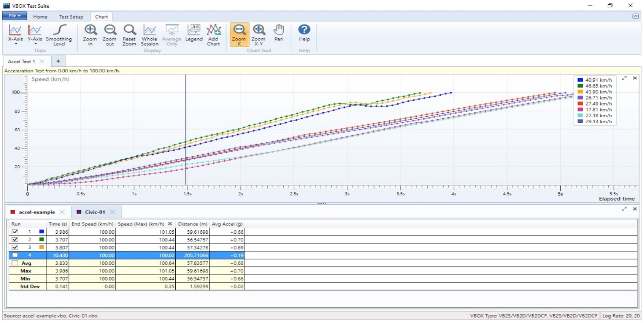Click the 10.430 time cell in run 4
This screenshot has width=644, height=323.
58,255
